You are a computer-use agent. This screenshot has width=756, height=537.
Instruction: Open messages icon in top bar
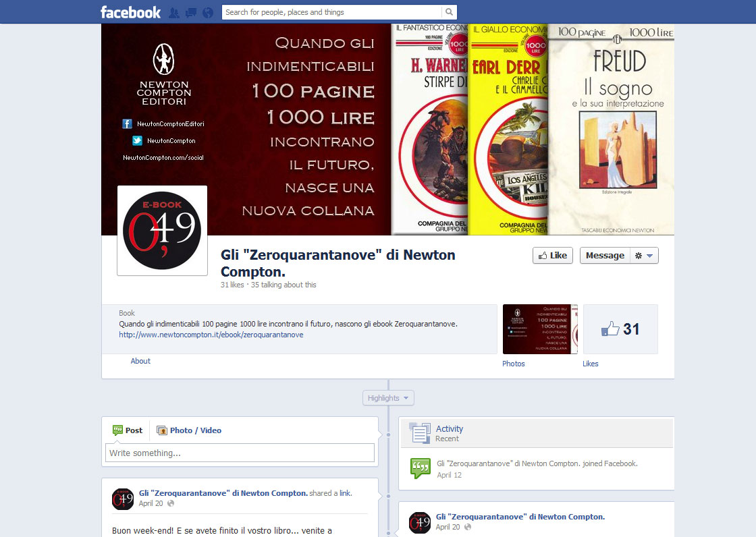[191, 13]
